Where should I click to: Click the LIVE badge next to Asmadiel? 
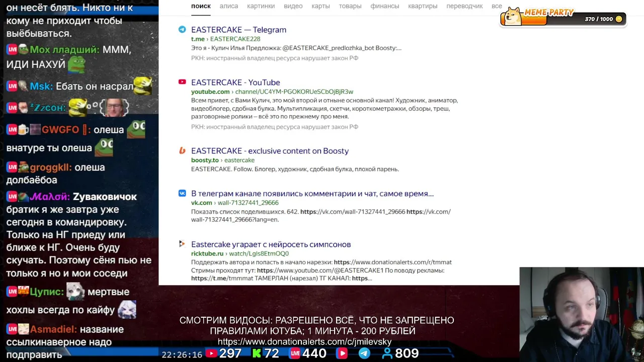coord(12,329)
